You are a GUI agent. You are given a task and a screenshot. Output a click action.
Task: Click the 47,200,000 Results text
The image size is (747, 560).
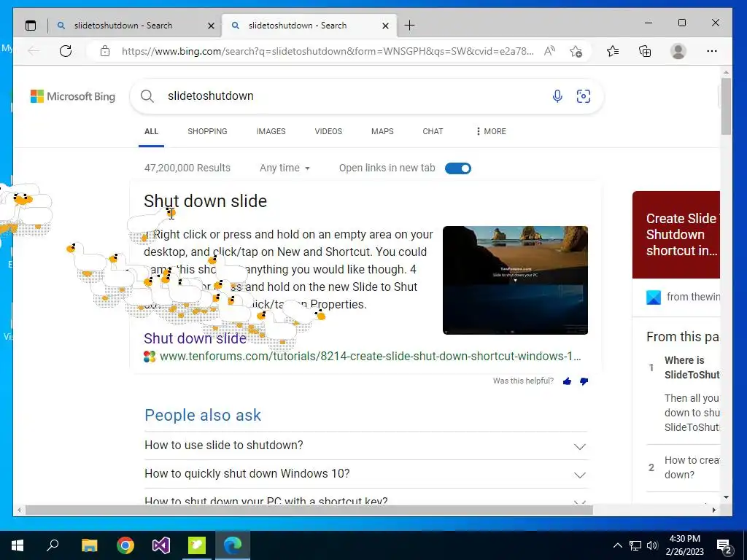pos(187,168)
